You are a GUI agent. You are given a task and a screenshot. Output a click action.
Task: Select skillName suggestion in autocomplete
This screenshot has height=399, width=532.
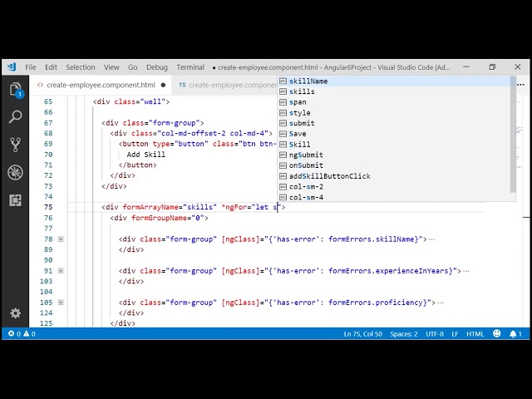394,81
